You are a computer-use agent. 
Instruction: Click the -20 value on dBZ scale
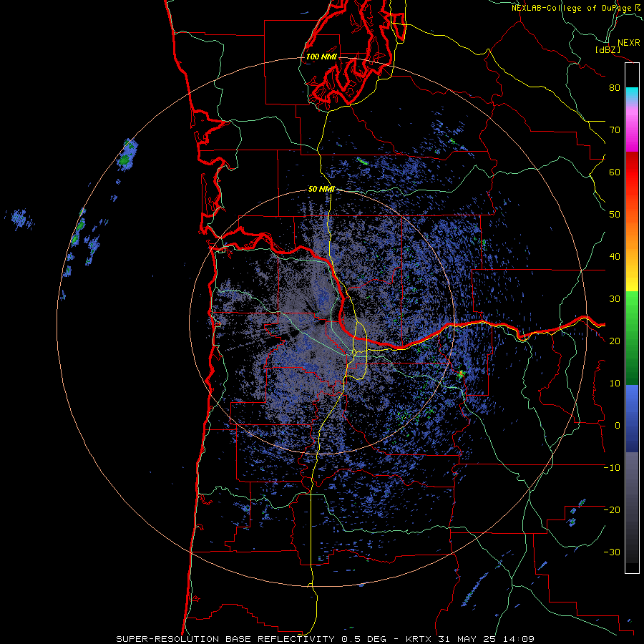(x=612, y=510)
